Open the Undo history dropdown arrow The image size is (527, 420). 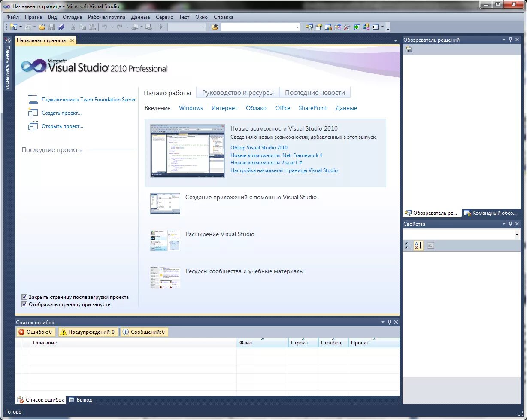(112, 27)
